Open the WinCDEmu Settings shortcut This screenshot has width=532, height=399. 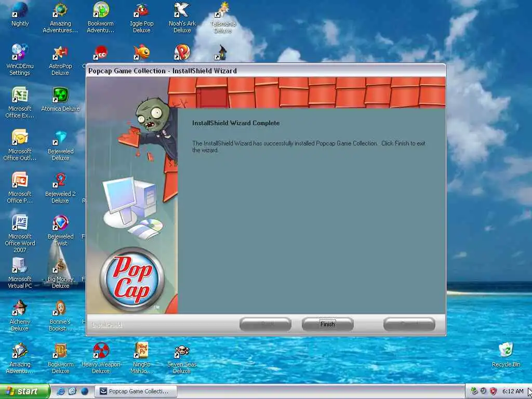(20, 60)
